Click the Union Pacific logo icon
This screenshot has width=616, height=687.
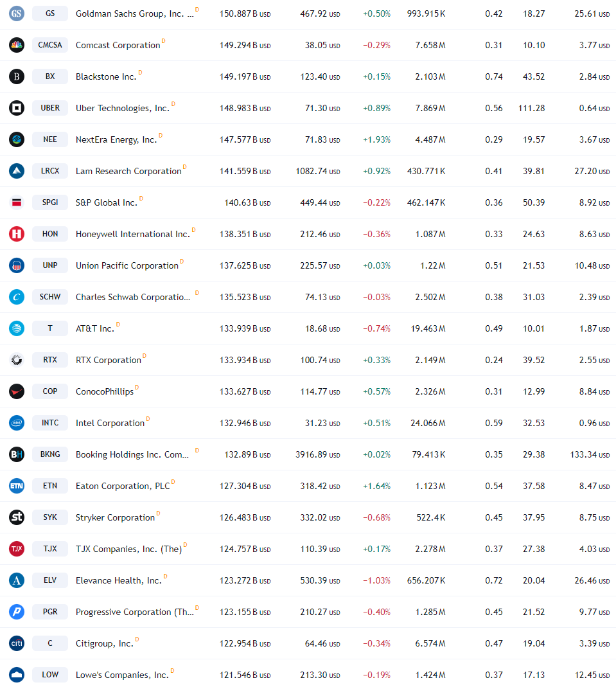(x=17, y=265)
